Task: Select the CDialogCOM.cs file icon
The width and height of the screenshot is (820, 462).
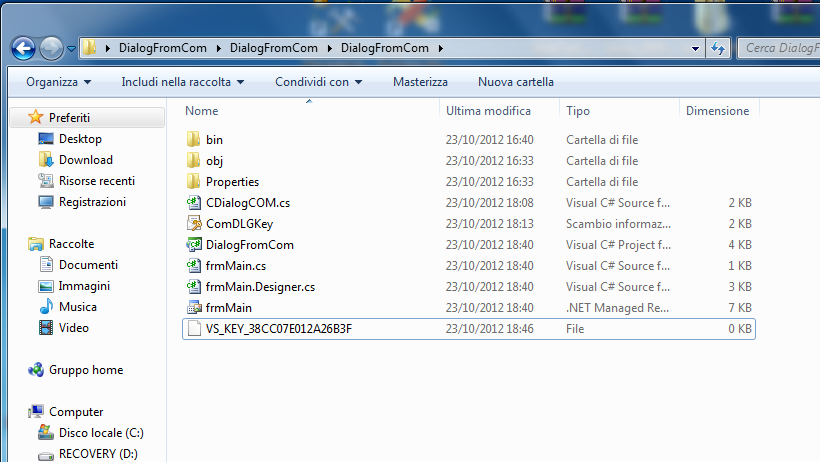Action: pyautogui.click(x=194, y=202)
